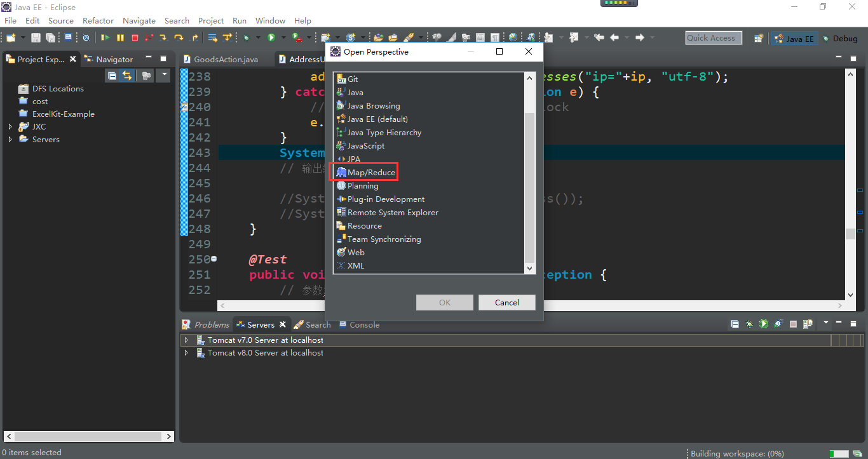Click the Skip All Breakpoints icon
The width and height of the screenshot is (868, 459).
86,38
